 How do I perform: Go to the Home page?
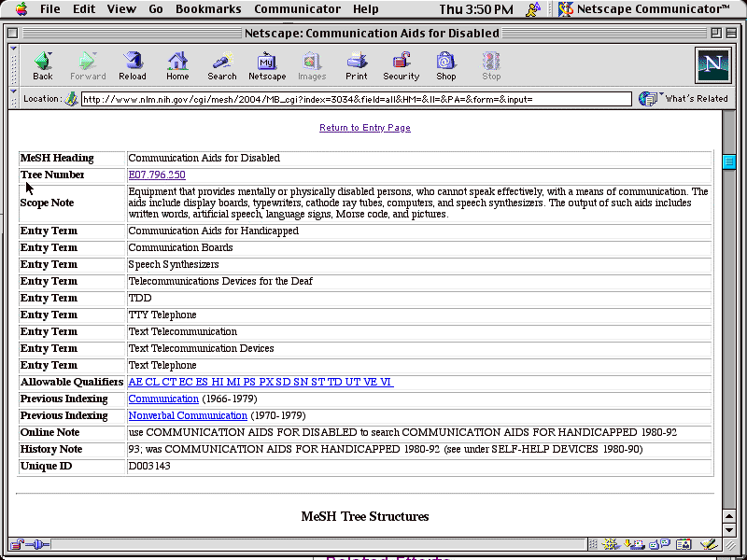177,65
